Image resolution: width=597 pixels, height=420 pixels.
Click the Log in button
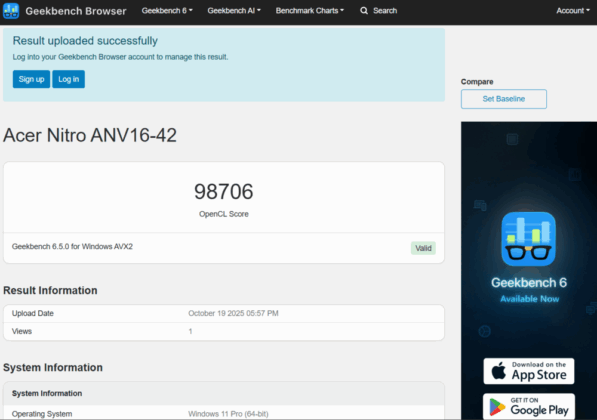pos(69,79)
